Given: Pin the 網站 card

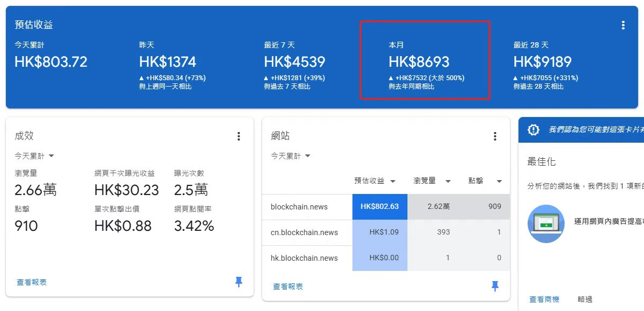Looking at the screenshot, I should pos(495,286).
